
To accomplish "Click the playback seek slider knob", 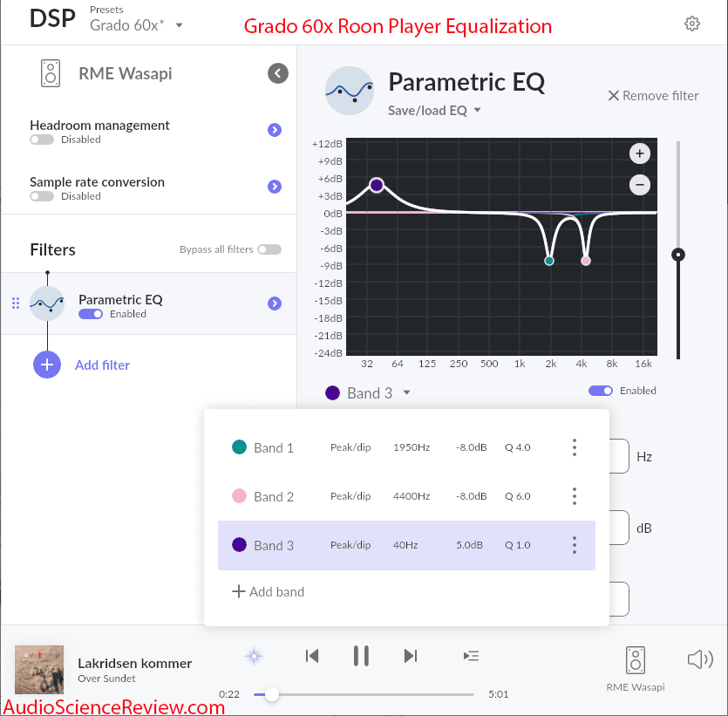I will coord(272,695).
